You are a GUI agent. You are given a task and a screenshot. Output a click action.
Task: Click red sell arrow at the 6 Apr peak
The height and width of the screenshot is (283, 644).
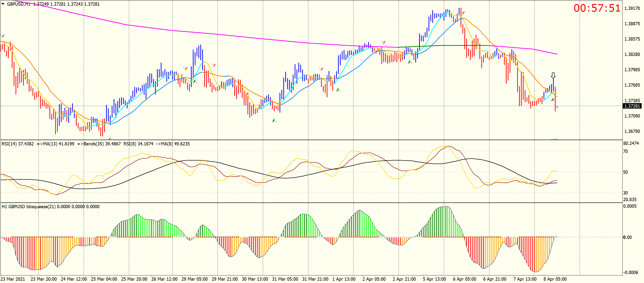pos(463,13)
